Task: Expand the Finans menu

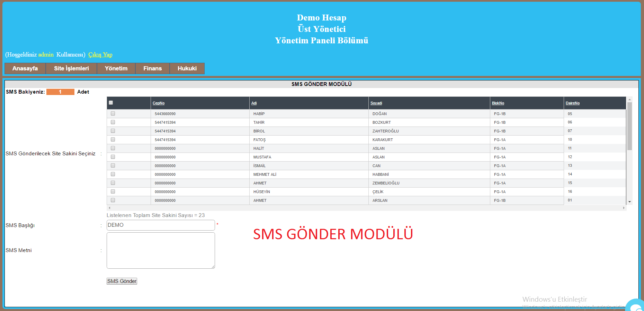Action: point(152,68)
